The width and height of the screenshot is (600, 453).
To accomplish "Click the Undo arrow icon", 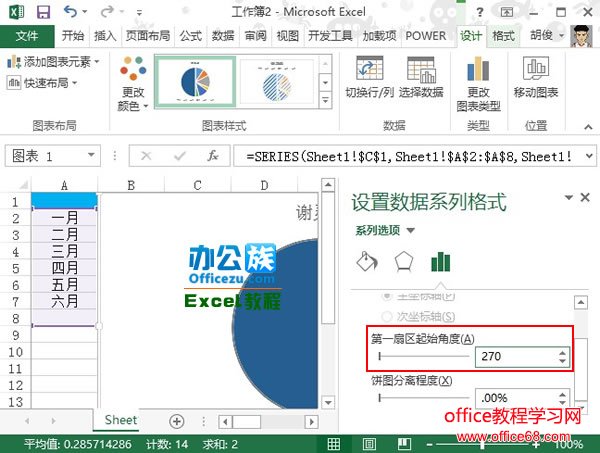I will [x=70, y=12].
